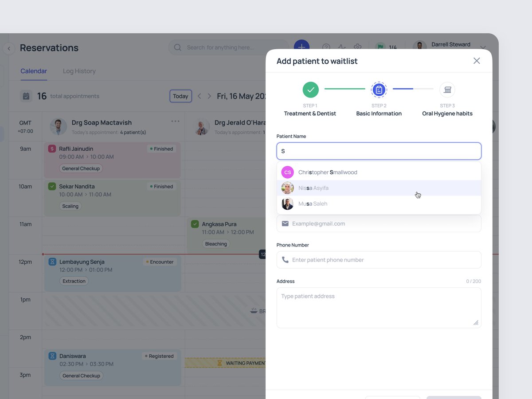The image size is (532, 399).
Task: Open the settings gear icon in header
Action: click(358, 47)
